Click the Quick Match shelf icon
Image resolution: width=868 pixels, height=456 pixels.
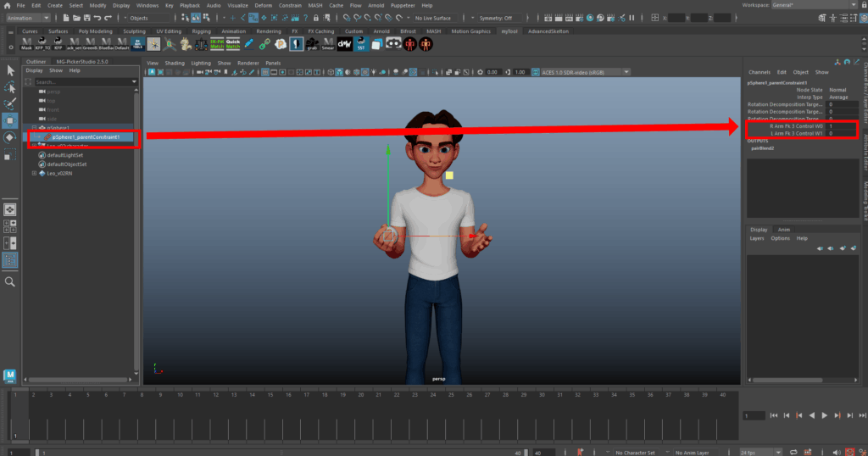tap(233, 44)
